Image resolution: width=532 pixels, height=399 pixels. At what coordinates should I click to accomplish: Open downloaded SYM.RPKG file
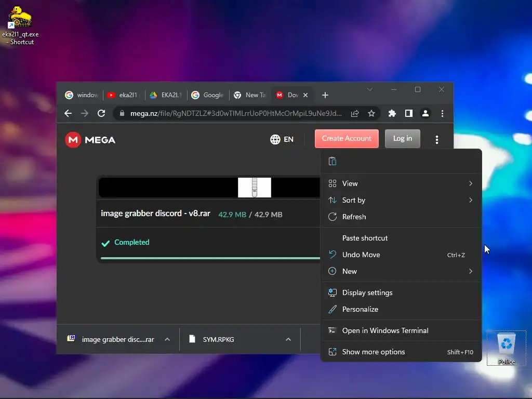212,339
